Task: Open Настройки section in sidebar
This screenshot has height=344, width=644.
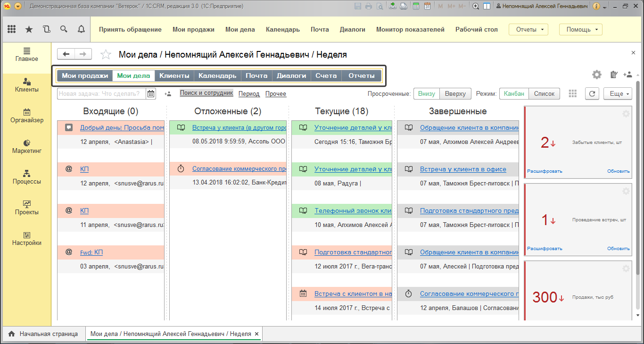Action: [27, 239]
